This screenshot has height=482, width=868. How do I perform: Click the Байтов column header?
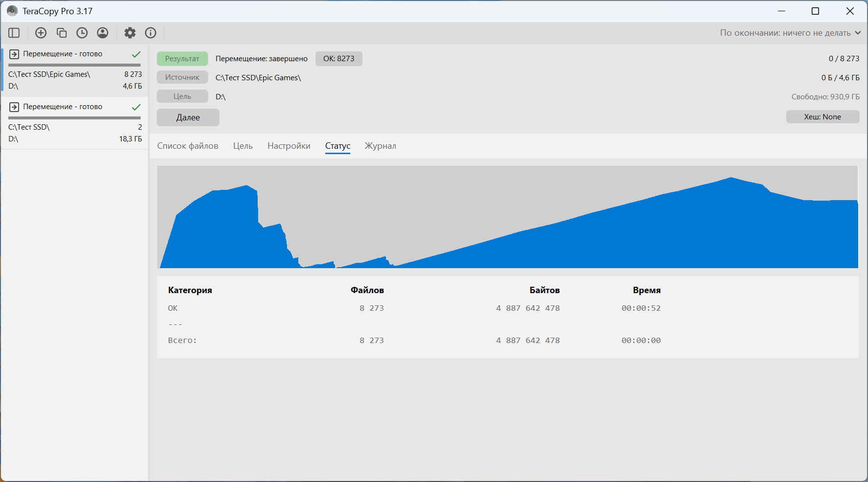click(x=545, y=290)
